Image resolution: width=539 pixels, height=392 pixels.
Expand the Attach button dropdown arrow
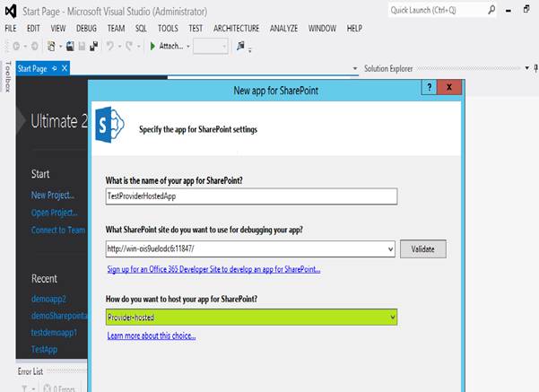188,46
